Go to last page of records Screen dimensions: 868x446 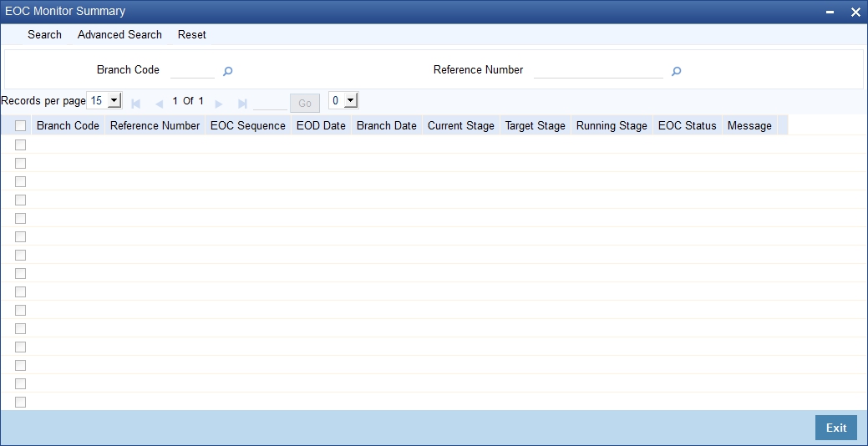pos(242,104)
